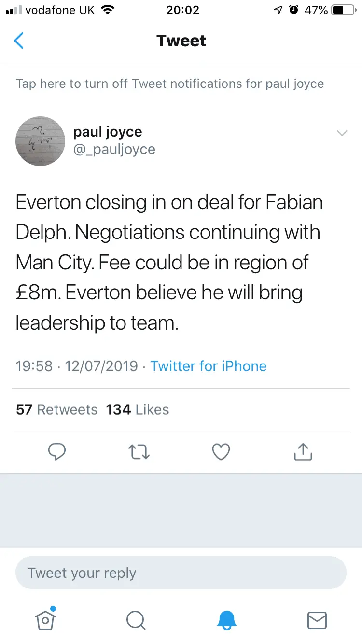Viewport: 362px width, 644px height.
Task: Tap the paul joyce display name
Action: (108, 132)
